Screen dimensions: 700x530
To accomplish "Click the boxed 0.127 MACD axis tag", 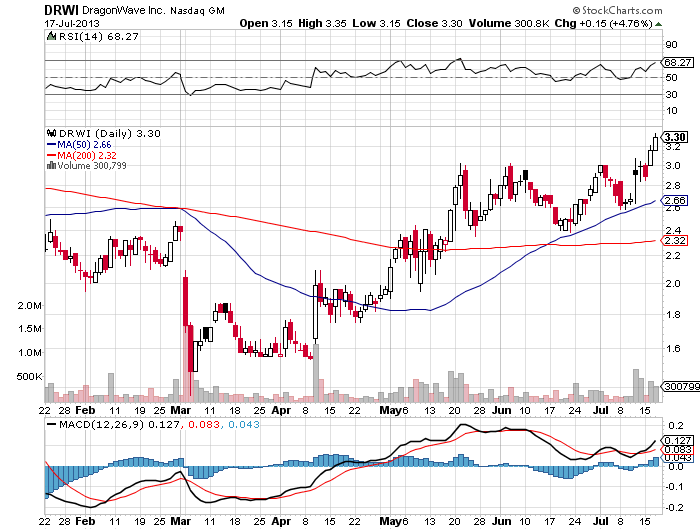I will click(678, 440).
